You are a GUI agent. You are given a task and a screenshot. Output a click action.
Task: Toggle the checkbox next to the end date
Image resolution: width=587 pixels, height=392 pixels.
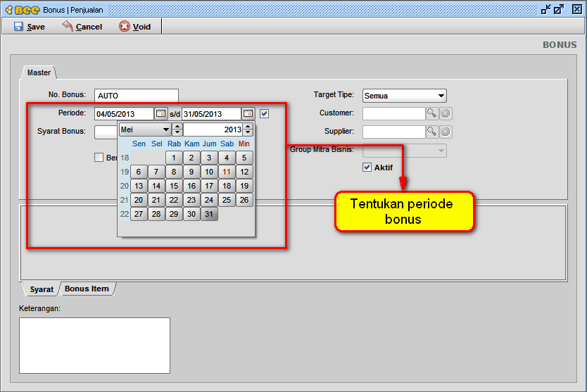click(x=265, y=113)
